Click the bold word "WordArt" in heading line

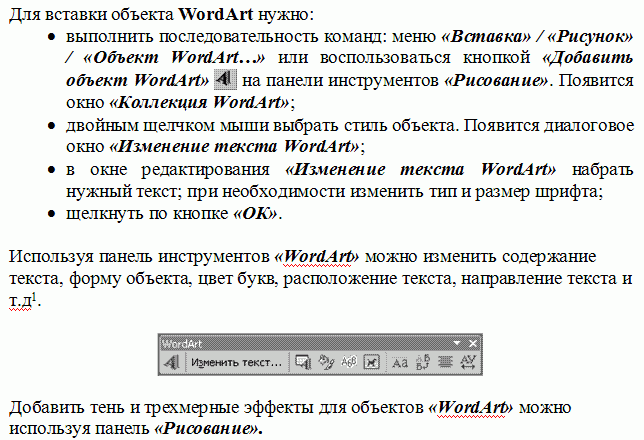point(216,14)
